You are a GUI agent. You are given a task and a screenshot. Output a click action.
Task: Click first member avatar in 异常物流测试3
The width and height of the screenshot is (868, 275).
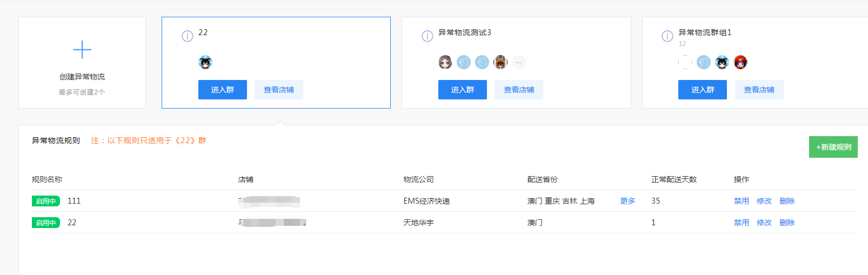click(445, 63)
